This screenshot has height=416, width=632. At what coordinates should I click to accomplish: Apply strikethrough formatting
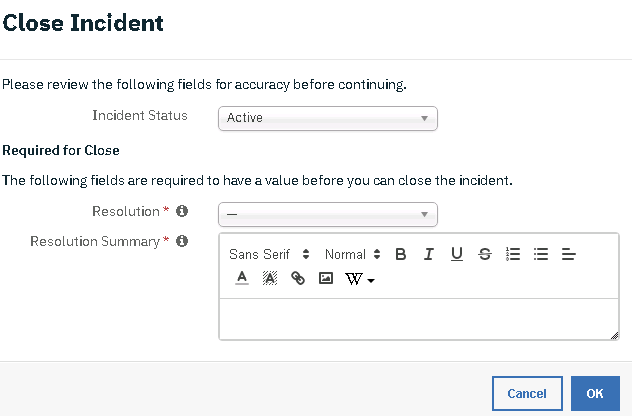click(484, 254)
